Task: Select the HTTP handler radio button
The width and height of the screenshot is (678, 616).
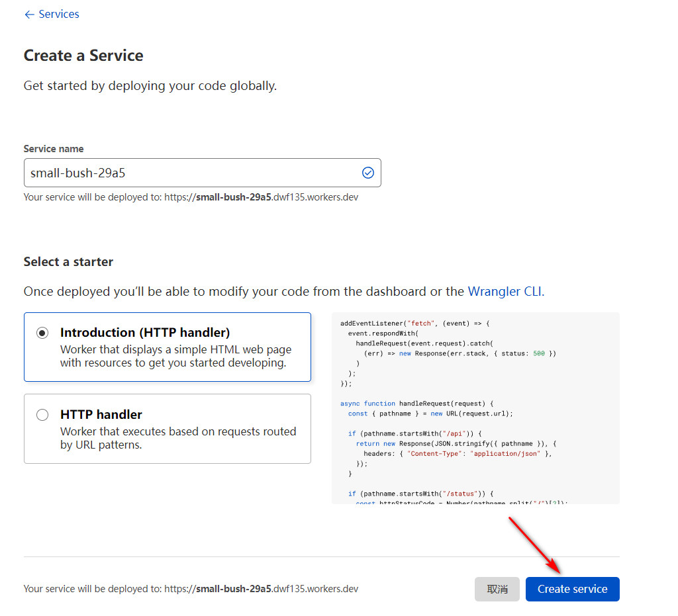Action: [42, 415]
